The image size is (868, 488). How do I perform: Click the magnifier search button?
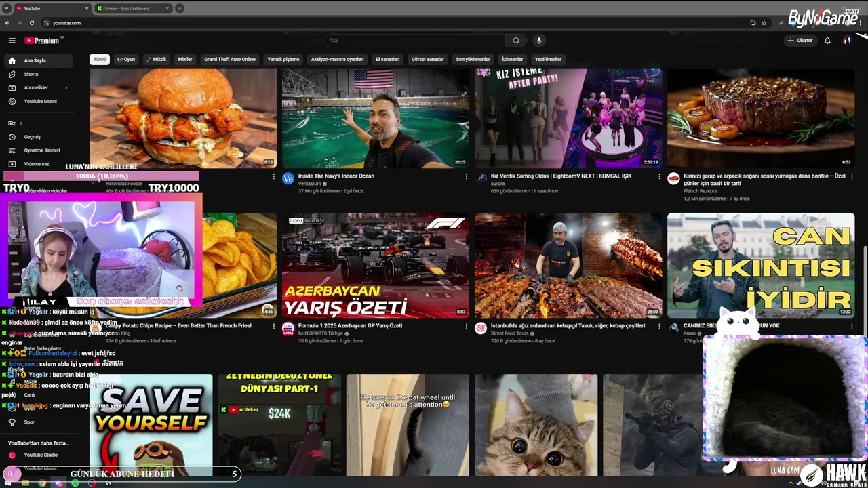coord(516,41)
